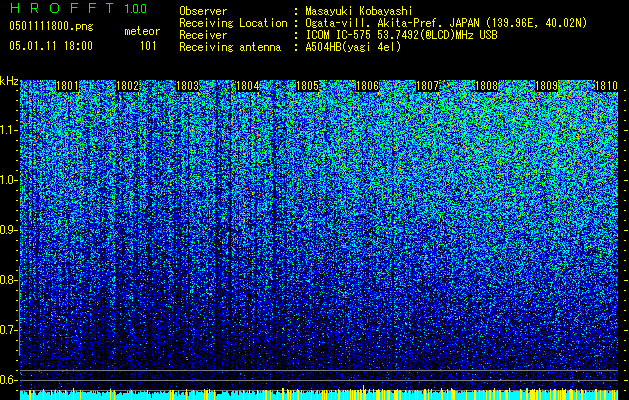Click the HROFFT 1.0.0 title text

click(x=78, y=8)
